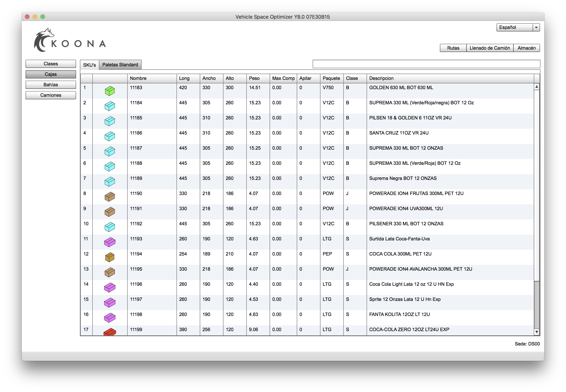
Task: Sort by the Max Comp column header
Action: tap(283, 78)
